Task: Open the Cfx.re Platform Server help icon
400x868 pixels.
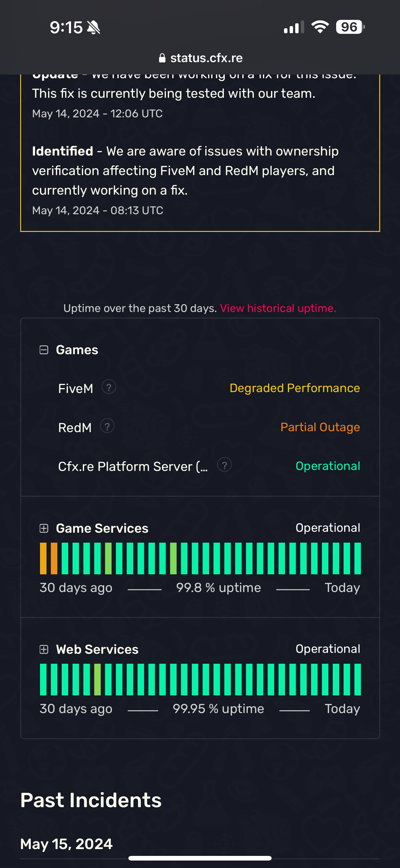Action: point(224,465)
